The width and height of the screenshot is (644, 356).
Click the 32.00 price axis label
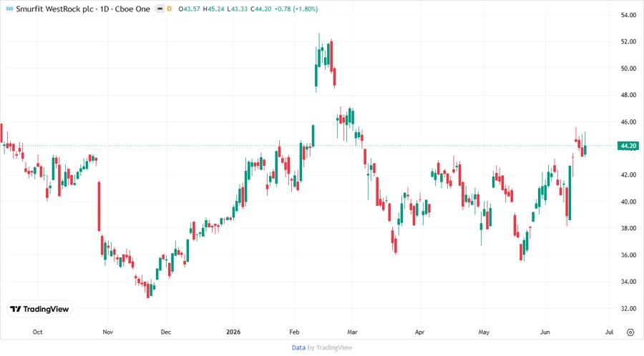point(628,308)
